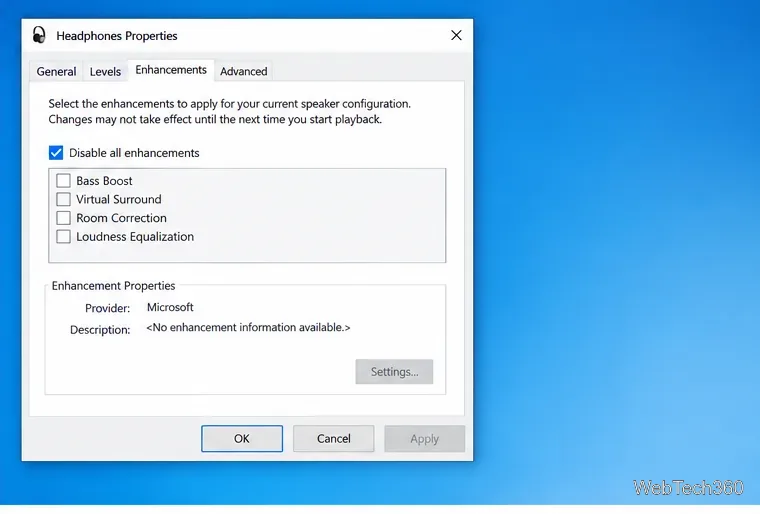Click the Cancel button
The height and width of the screenshot is (514, 760).
333,438
